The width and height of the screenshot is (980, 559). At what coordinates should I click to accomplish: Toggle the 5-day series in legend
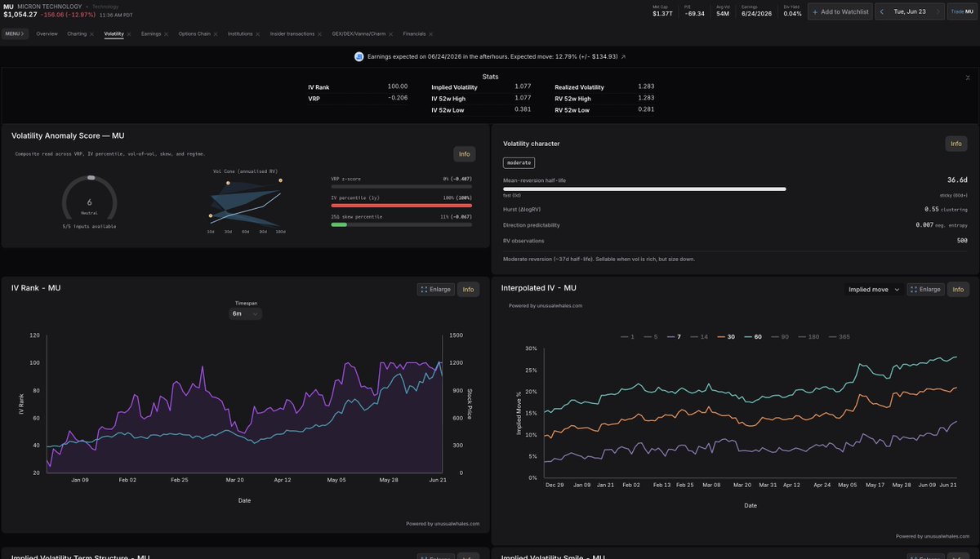pyautogui.click(x=650, y=336)
